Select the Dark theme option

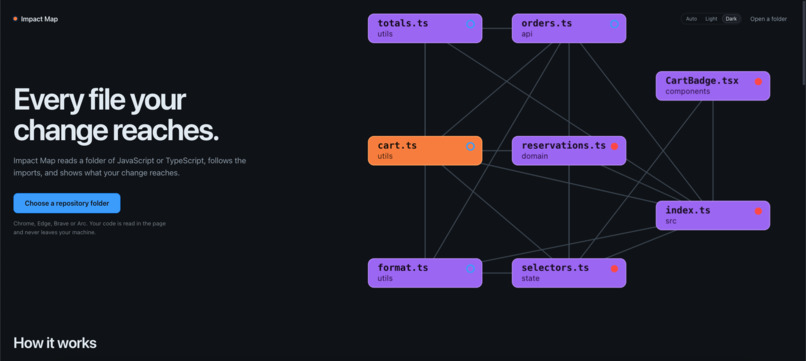731,19
